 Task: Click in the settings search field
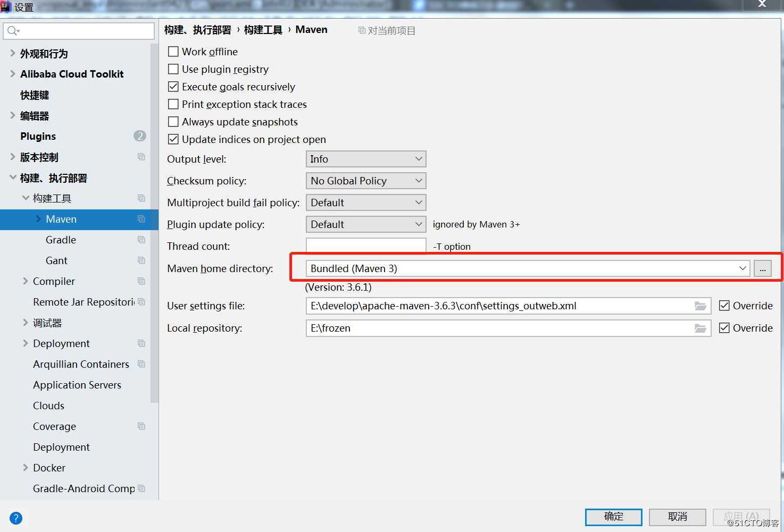[79, 31]
